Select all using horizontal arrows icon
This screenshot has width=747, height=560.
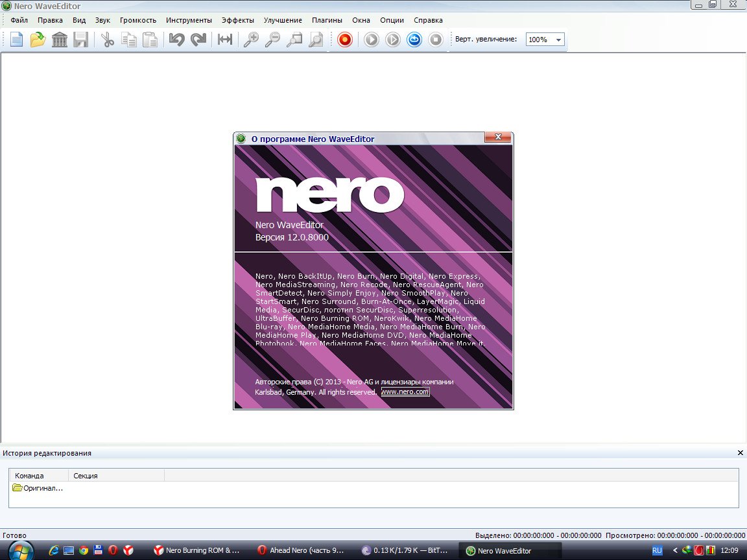pyautogui.click(x=225, y=40)
